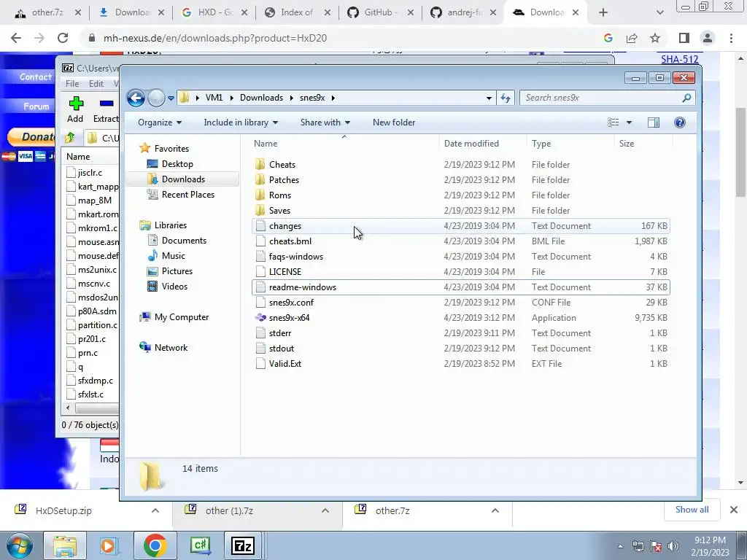Click the search magnifier icon in Explorer
Image resolution: width=747 pixels, height=560 pixels.
686,98
